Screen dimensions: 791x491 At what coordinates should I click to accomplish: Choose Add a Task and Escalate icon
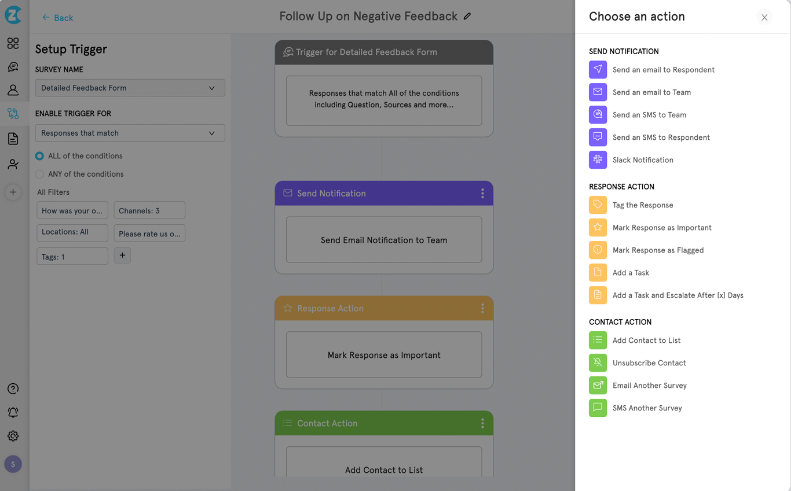598,295
